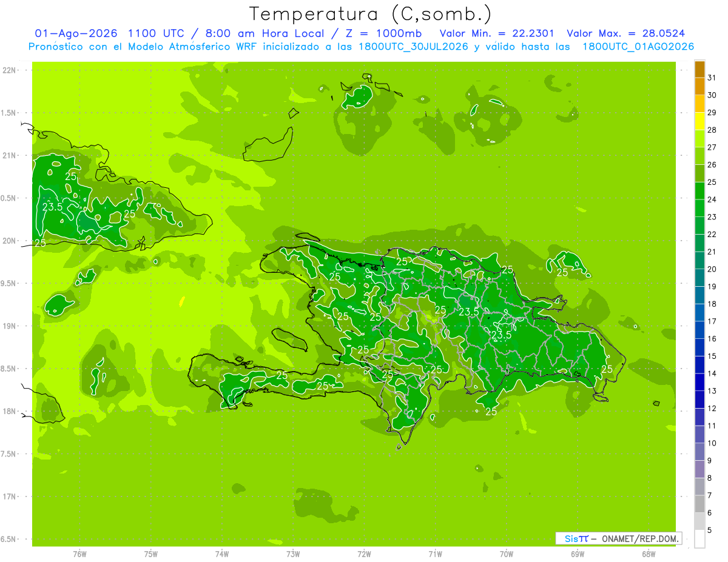Click the yellow 28 degree legend color

(699, 122)
